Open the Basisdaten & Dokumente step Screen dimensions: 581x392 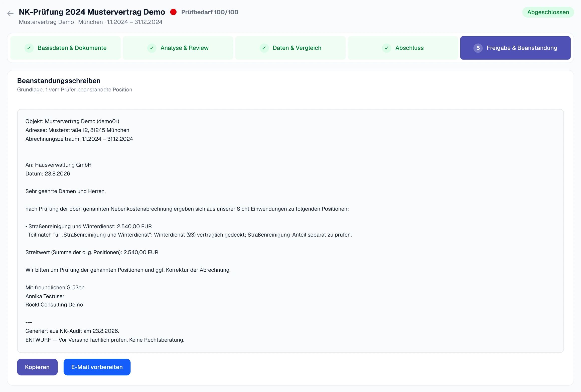click(66, 48)
